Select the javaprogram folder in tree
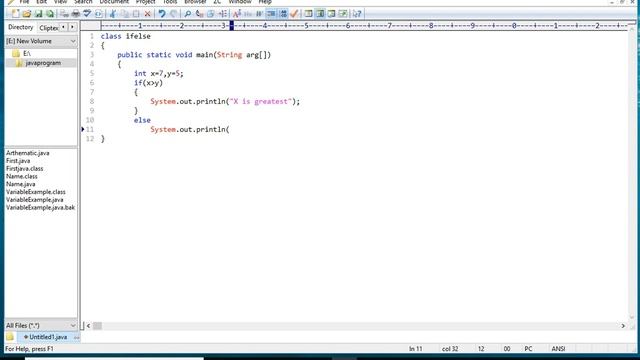Viewport: 640px width, 360px height. (43, 63)
